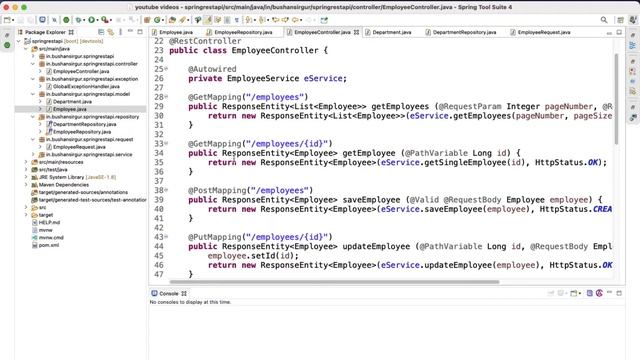Open Package Explorer view menu (three dots)
640x360 pixels.
click(x=120, y=32)
